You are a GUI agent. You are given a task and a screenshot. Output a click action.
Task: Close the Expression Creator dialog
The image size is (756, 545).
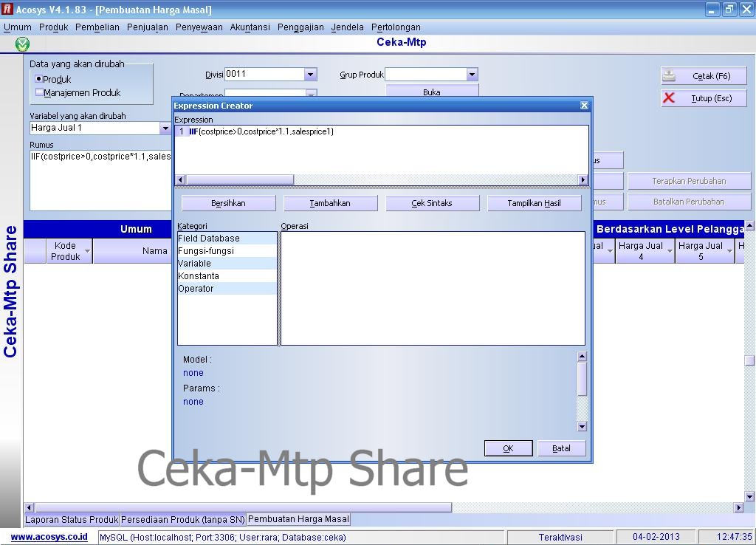(584, 105)
